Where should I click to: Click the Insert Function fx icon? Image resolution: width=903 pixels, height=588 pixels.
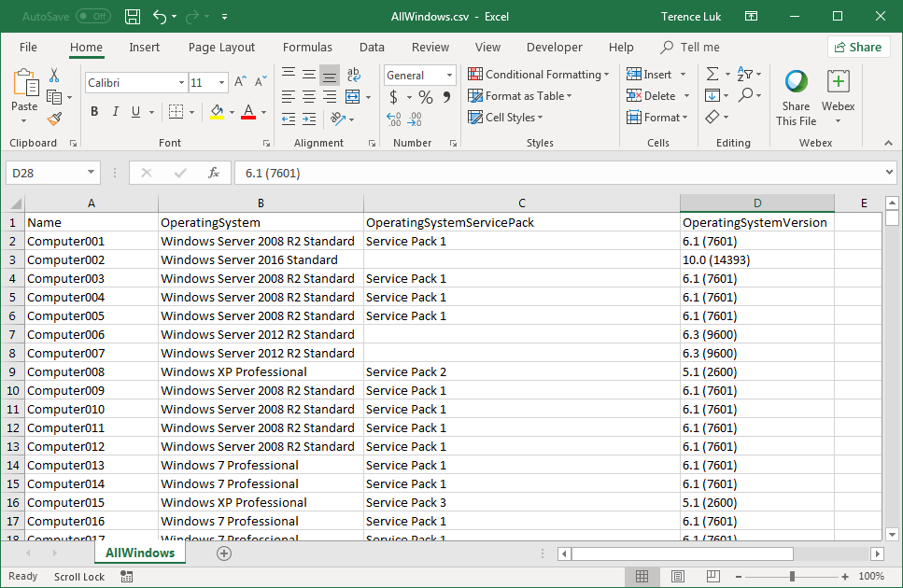pyautogui.click(x=214, y=173)
